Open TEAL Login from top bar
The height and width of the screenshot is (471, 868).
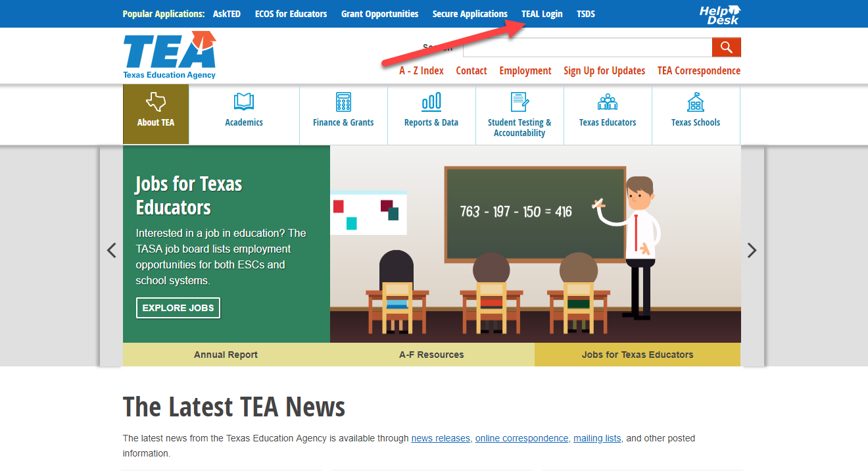tap(542, 13)
